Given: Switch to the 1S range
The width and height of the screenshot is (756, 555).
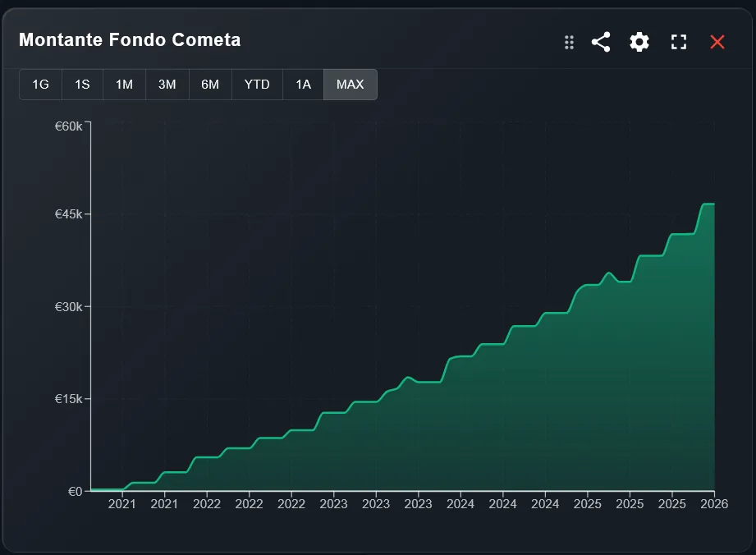Looking at the screenshot, I should 81,84.
